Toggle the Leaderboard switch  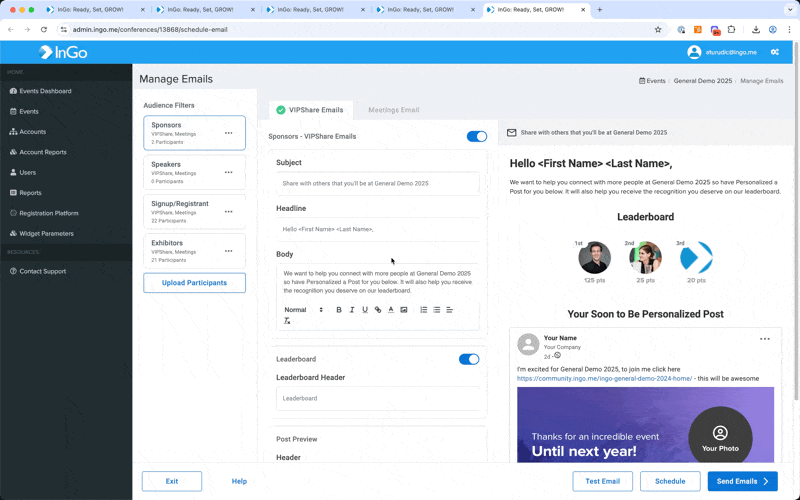[x=469, y=359]
